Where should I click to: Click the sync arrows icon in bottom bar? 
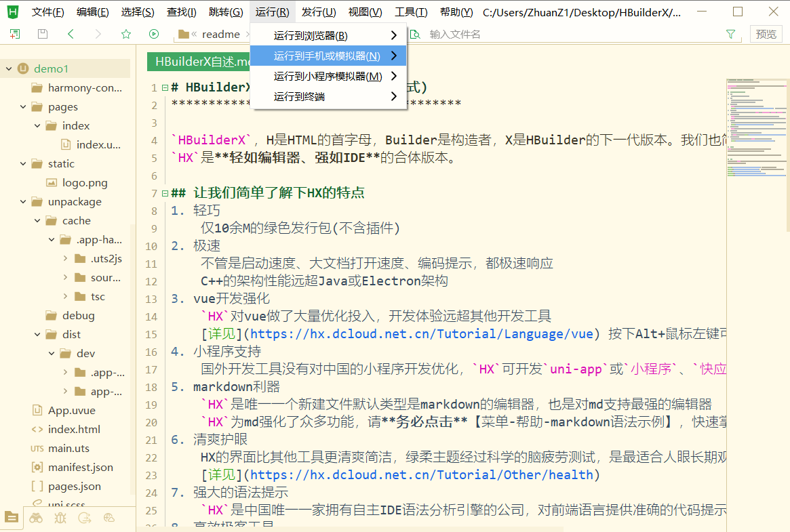click(85, 517)
